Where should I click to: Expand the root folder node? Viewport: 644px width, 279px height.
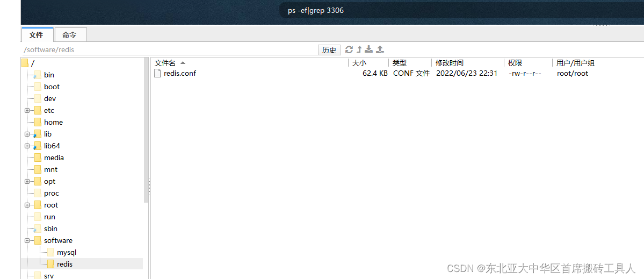point(27,205)
